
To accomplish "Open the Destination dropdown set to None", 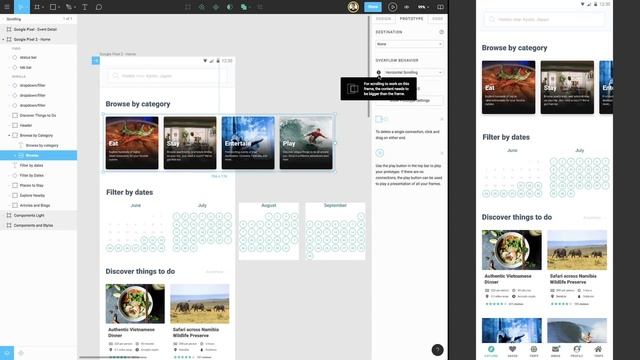I will [409, 44].
